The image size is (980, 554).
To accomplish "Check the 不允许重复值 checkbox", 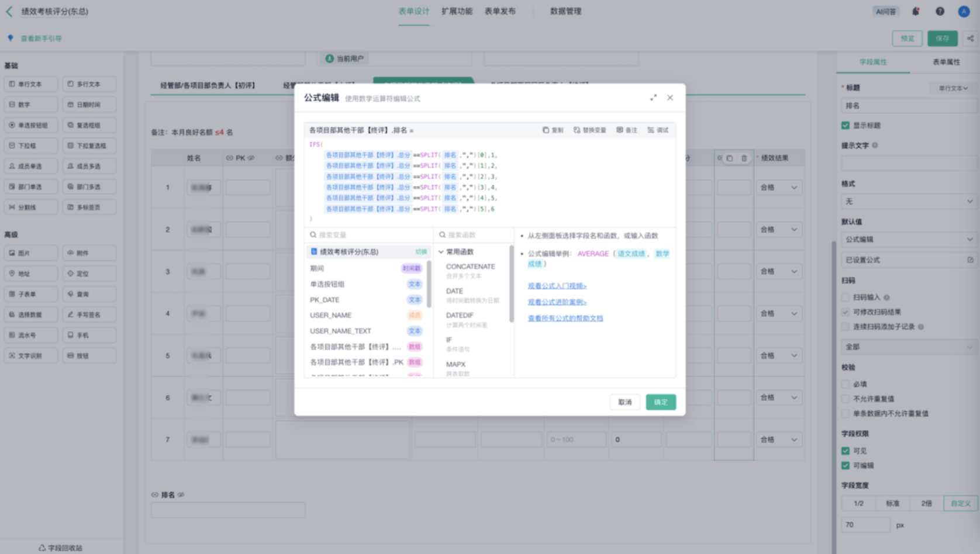I will tap(846, 399).
